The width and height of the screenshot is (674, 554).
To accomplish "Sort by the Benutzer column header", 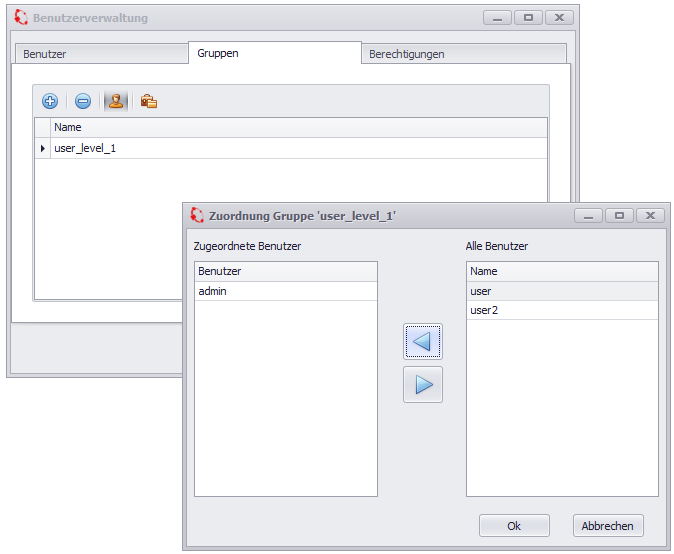I will coord(285,271).
